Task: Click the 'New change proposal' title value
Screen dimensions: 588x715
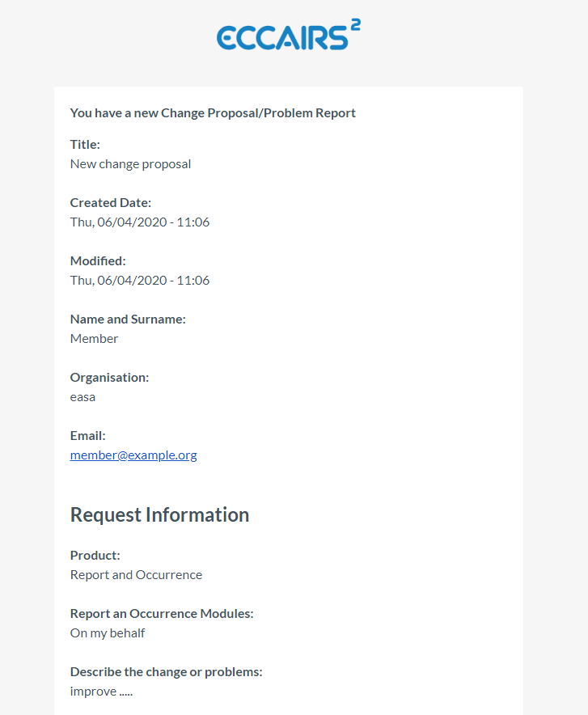Action: point(130,164)
